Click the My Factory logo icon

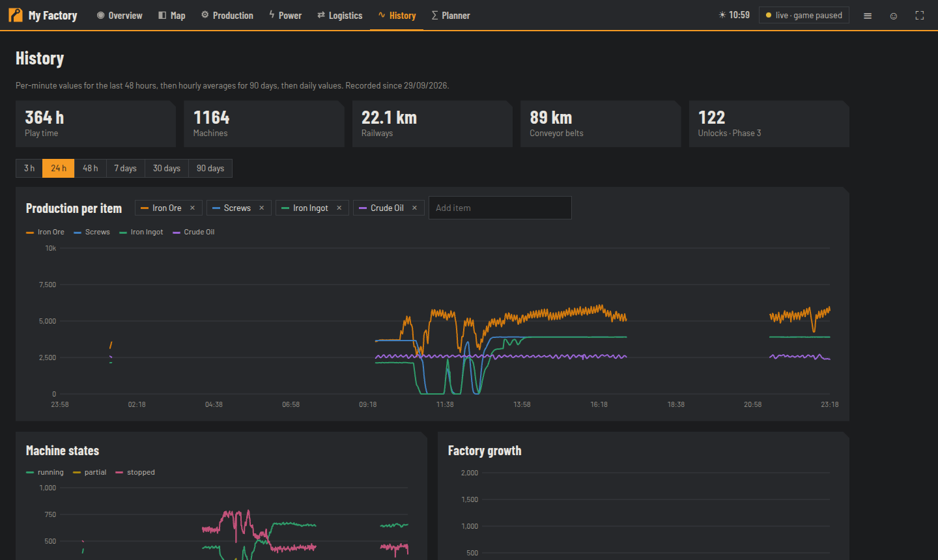[x=15, y=15]
